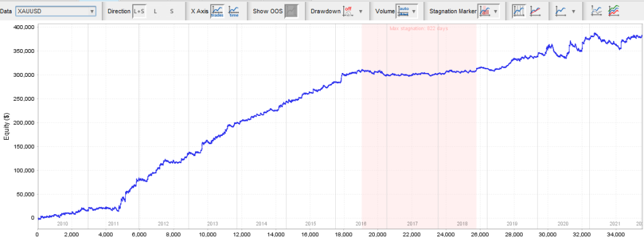This screenshot has width=644, height=238.
Task: Select L+S direction toggle
Action: [140, 11]
